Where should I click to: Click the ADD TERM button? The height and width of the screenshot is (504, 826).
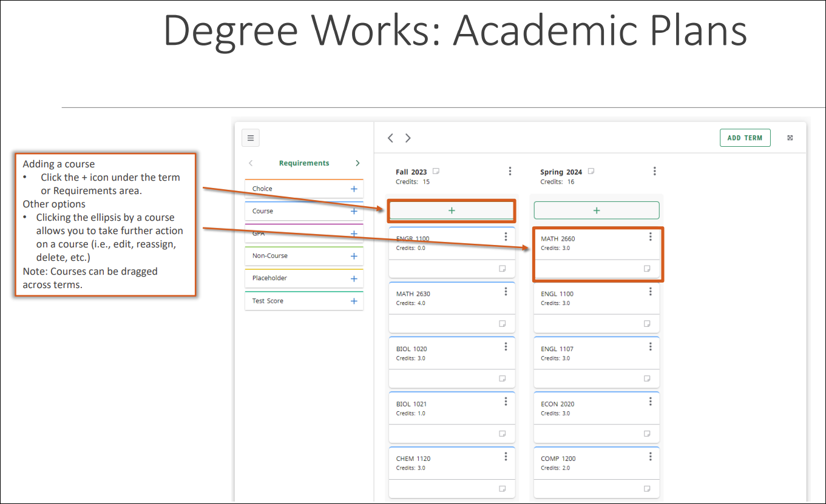[x=745, y=138]
